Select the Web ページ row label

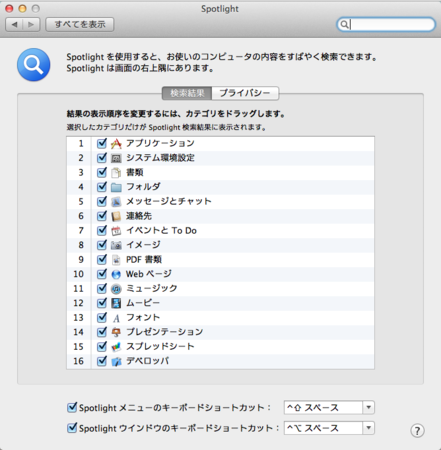[149, 274]
